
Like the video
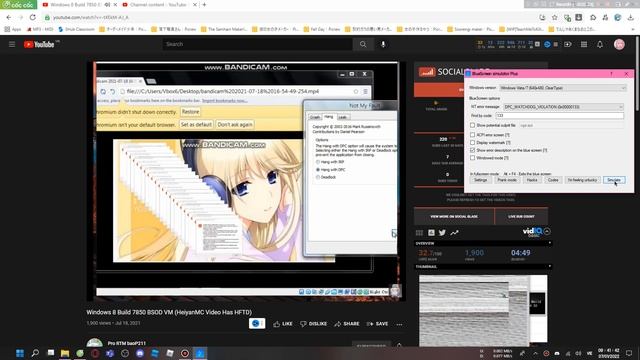283,324
